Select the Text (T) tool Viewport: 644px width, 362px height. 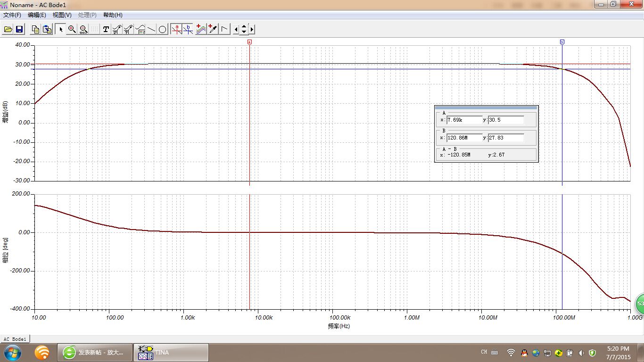point(106,29)
